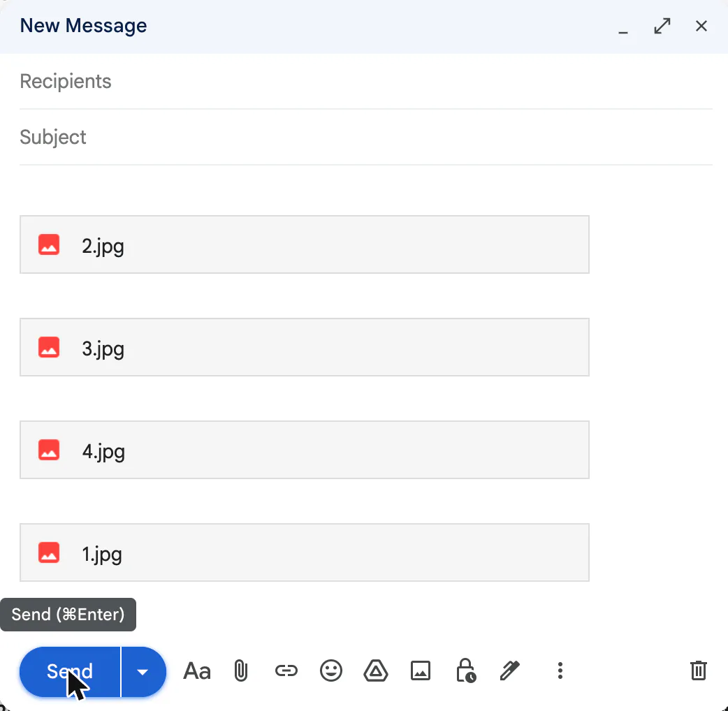
Task: Close the New Message window
Action: pyautogui.click(x=701, y=26)
